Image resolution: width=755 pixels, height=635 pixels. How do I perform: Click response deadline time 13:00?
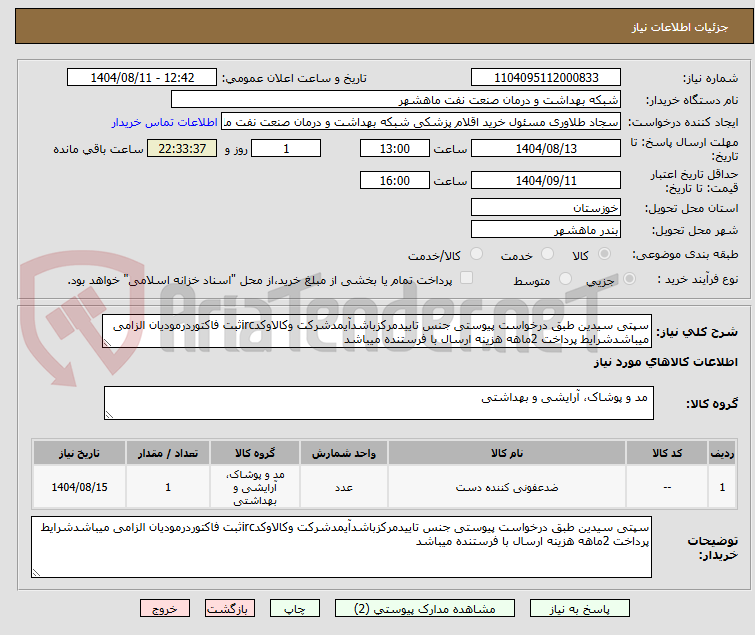pos(395,148)
